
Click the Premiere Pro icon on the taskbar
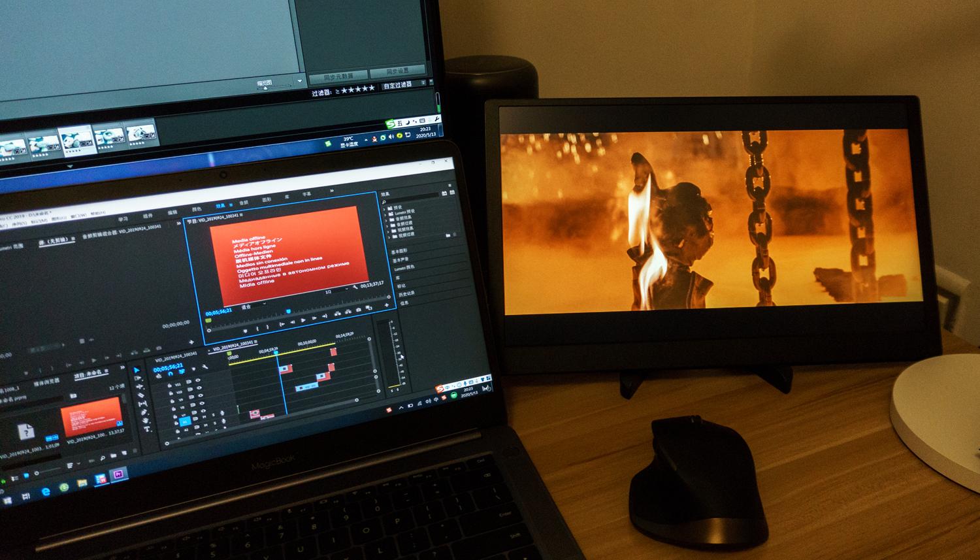coord(119,475)
